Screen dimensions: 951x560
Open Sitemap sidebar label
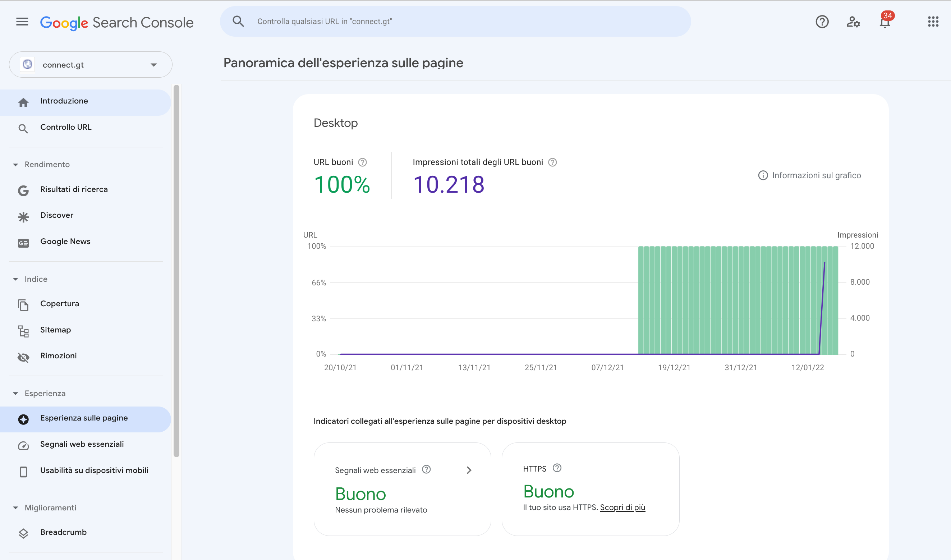[x=55, y=330]
